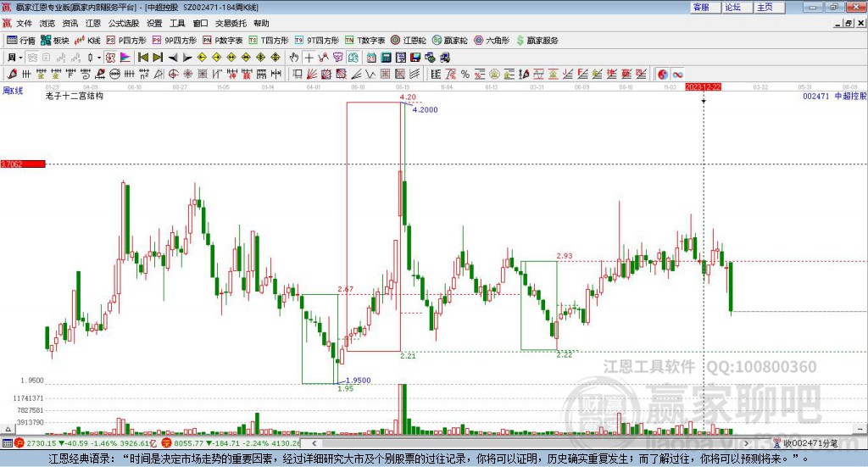Select the percent % tool

[x=465, y=74]
